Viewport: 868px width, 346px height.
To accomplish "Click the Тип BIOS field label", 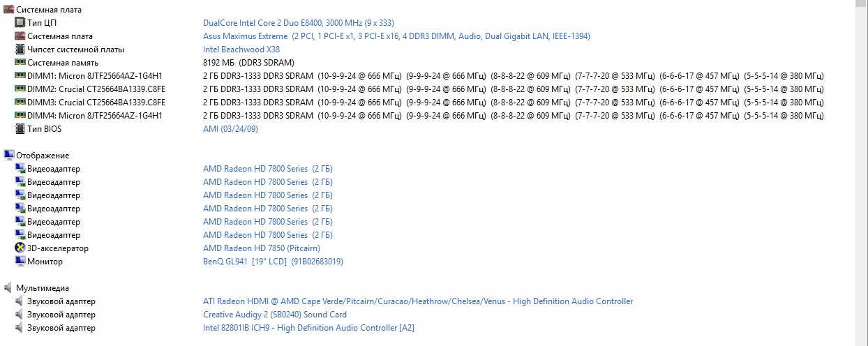I will pos(45,129).
